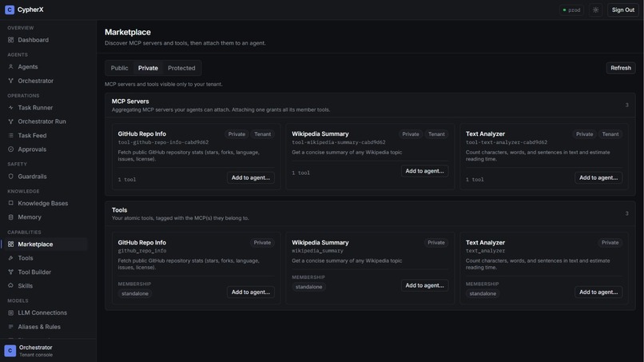
Task: Add Text Analyzer MCP server to agent
Action: point(598,177)
